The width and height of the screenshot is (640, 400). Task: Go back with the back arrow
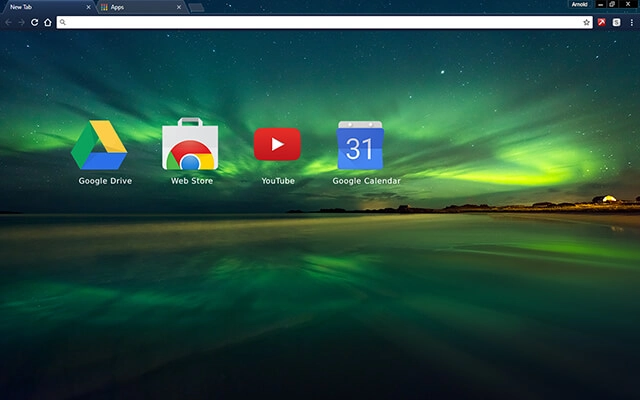point(9,22)
